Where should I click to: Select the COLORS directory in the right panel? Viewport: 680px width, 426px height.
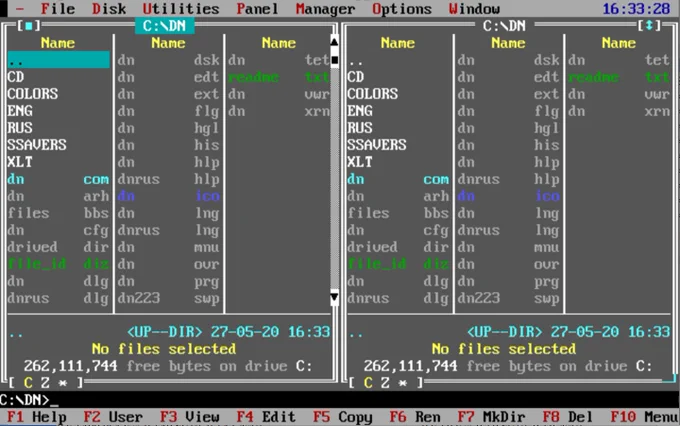coord(398,94)
